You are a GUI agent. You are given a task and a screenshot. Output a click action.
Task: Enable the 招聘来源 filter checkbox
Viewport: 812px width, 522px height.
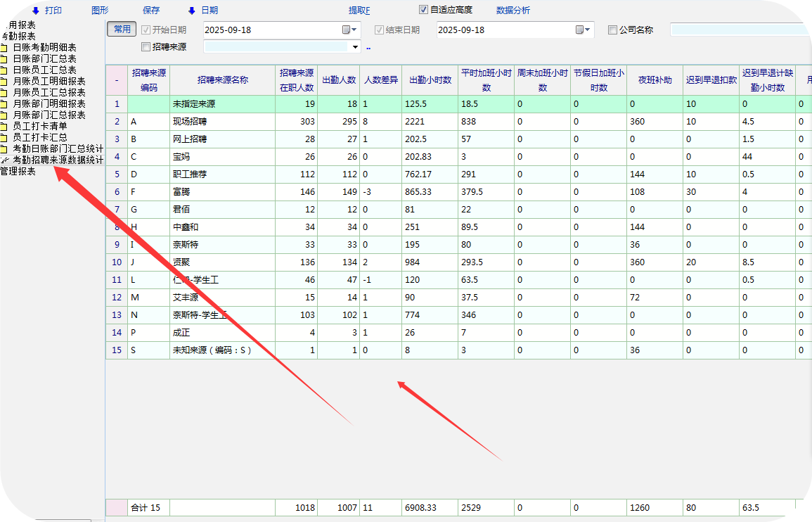point(146,47)
